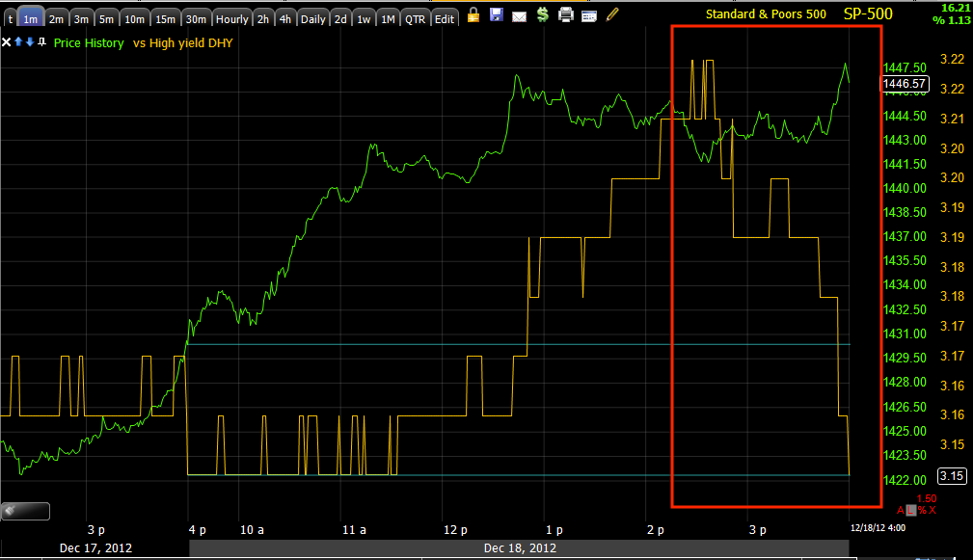973x560 pixels.
Task: Click the Dec 17, 2012 date label
Action: (95, 548)
